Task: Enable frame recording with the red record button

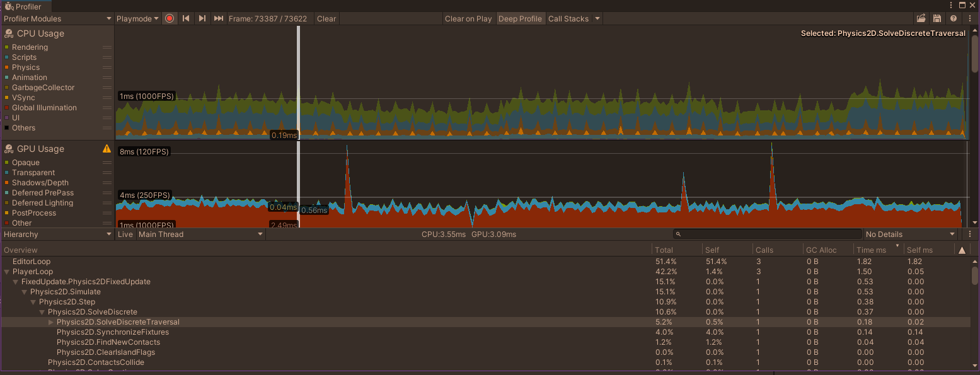Action: point(169,18)
